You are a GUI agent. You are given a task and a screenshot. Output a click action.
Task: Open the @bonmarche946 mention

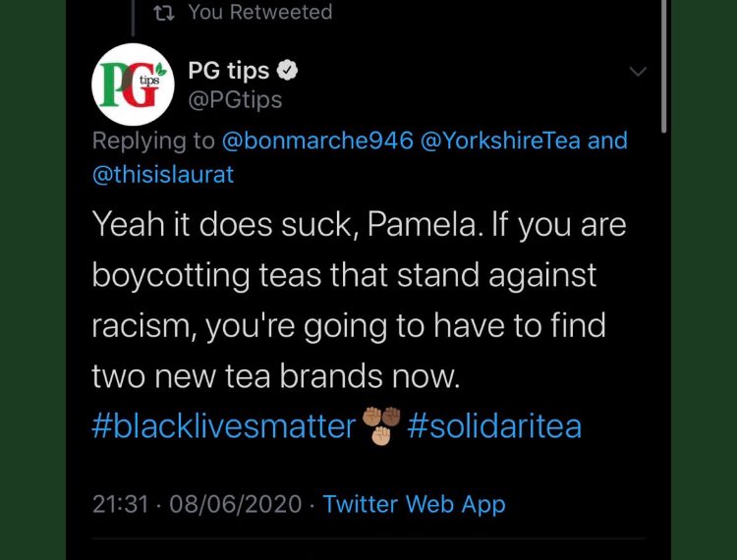pyautogui.click(x=317, y=140)
